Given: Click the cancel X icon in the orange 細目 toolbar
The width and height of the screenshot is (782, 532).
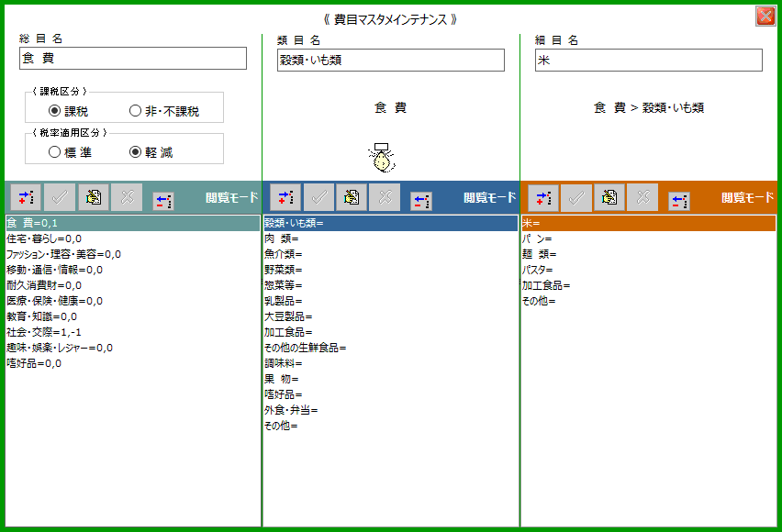Looking at the screenshot, I should (642, 197).
